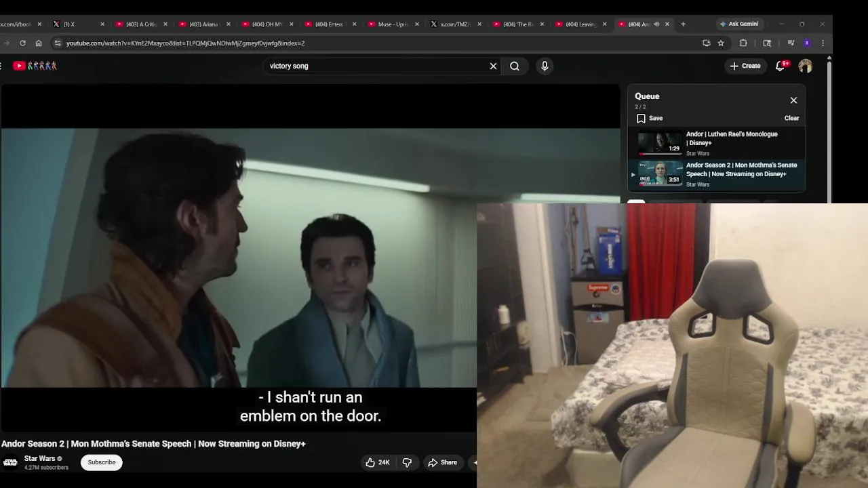Subscribe to Star Wars channel
This screenshot has width=868, height=488.
click(x=102, y=462)
